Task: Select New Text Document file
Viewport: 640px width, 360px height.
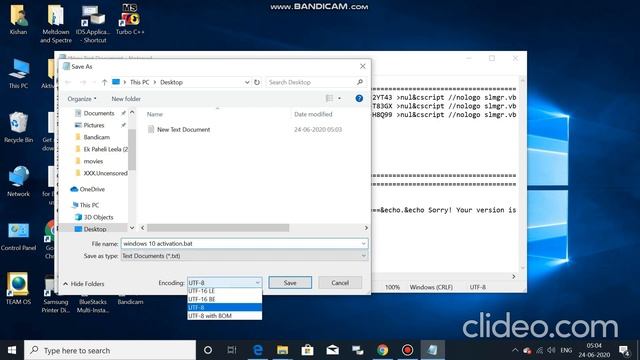Action: [x=184, y=129]
